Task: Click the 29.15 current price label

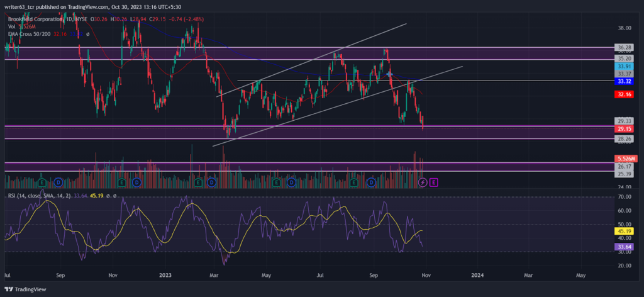Action: (623, 129)
